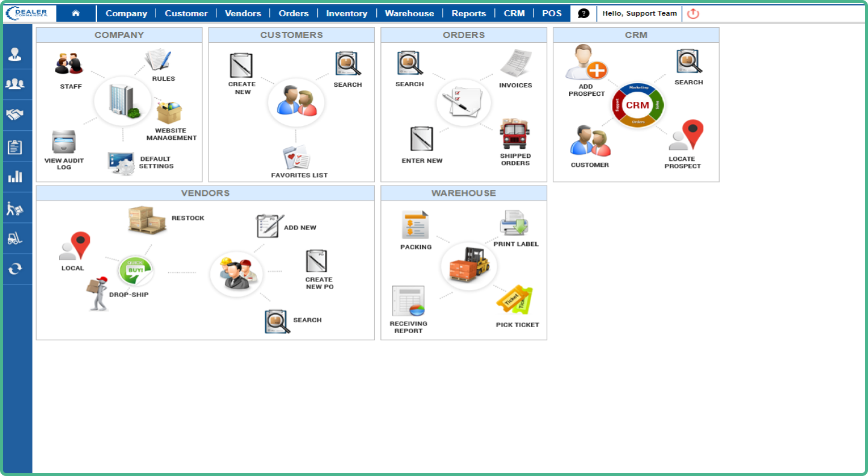Viewport: 868px width, 476px height.
Task: Click the help chat bubble icon
Action: (x=583, y=13)
